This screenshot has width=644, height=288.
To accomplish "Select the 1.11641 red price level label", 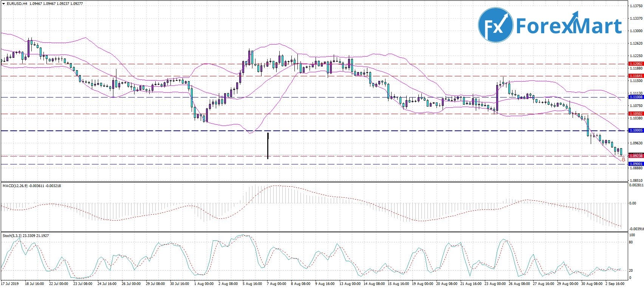I will click(x=635, y=76).
